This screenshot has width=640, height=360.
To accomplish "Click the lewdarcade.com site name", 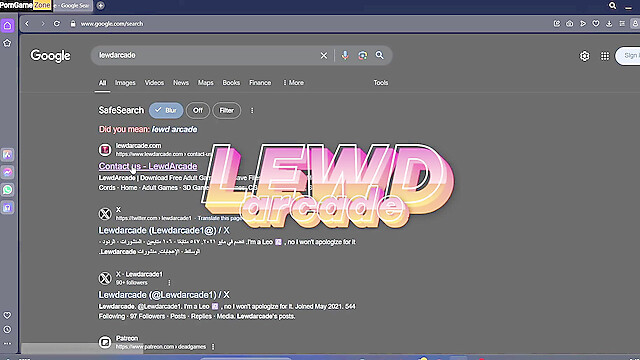I will [138, 145].
